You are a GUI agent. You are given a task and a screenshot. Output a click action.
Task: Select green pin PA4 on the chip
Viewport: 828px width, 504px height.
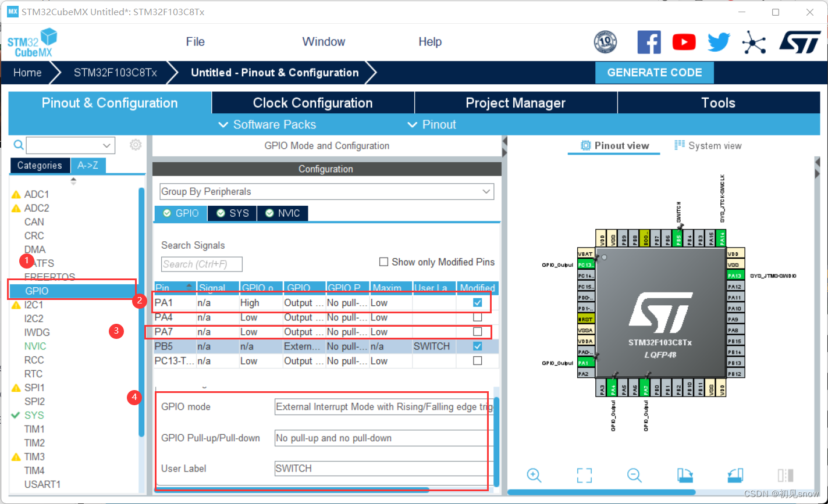coord(612,387)
